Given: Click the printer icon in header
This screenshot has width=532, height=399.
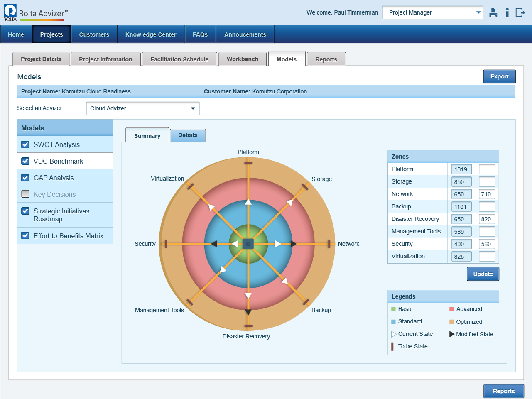Looking at the screenshot, I should click(493, 12).
